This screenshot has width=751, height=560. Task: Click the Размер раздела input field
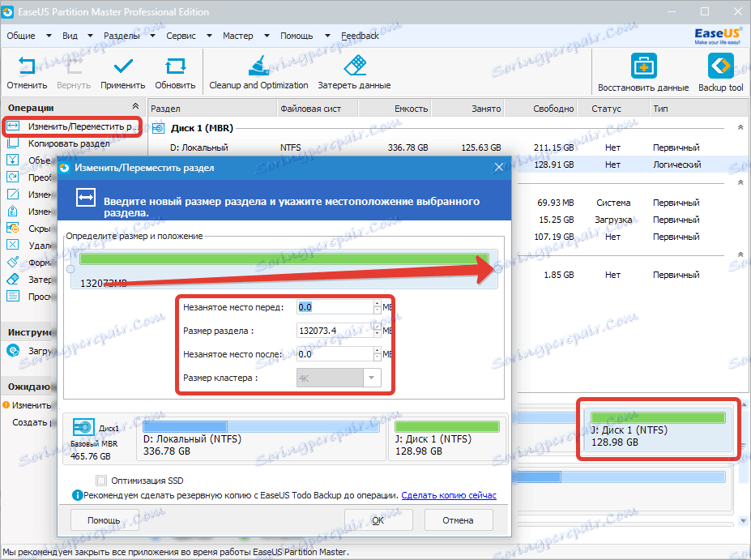click(335, 331)
